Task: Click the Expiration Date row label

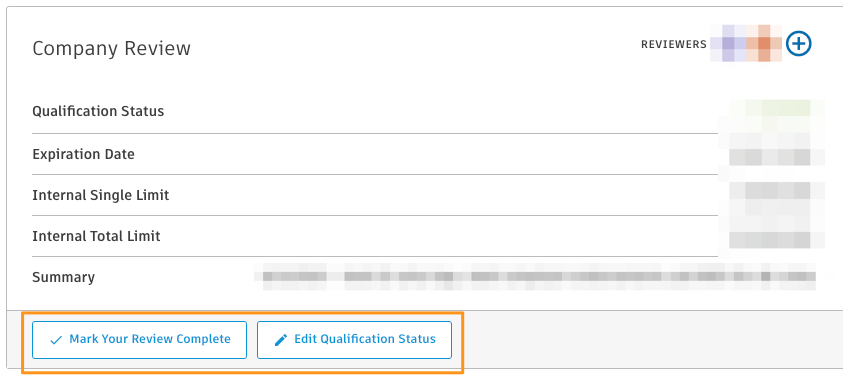Action: coord(83,154)
